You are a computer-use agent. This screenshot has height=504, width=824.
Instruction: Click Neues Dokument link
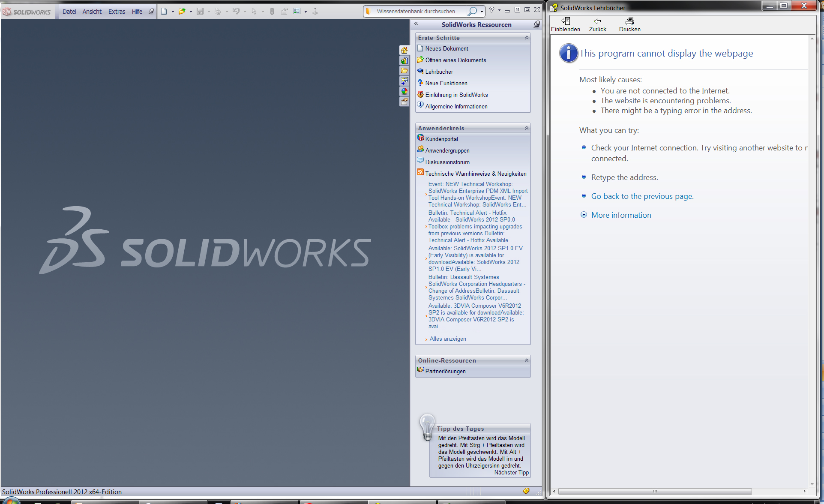point(446,48)
